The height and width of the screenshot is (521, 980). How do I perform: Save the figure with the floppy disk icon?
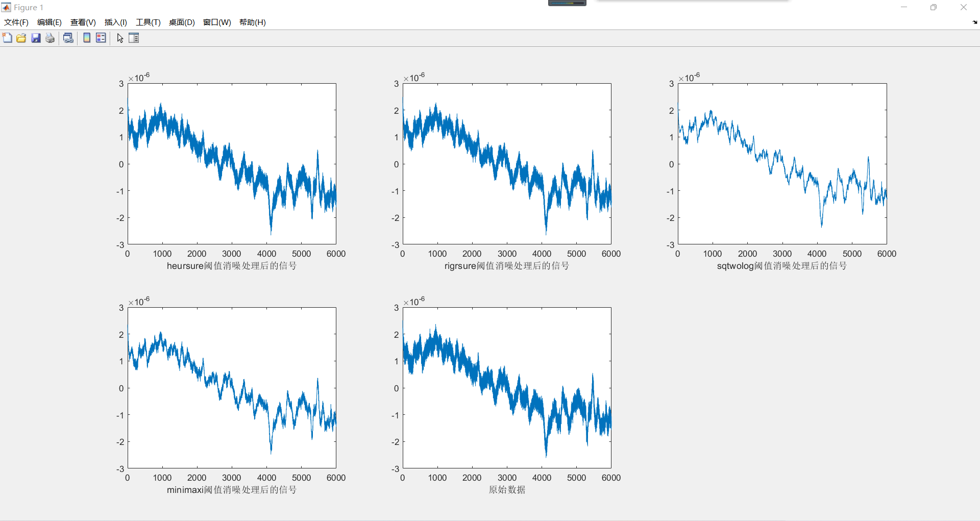click(36, 38)
